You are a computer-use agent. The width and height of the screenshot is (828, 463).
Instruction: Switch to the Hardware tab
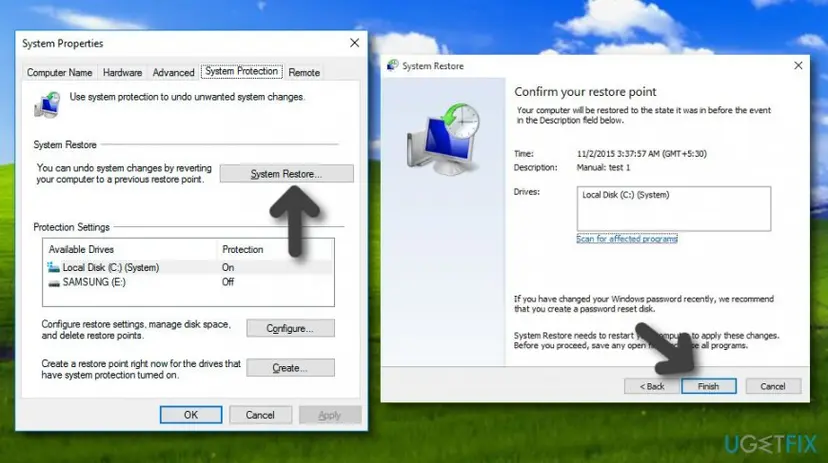(x=122, y=72)
